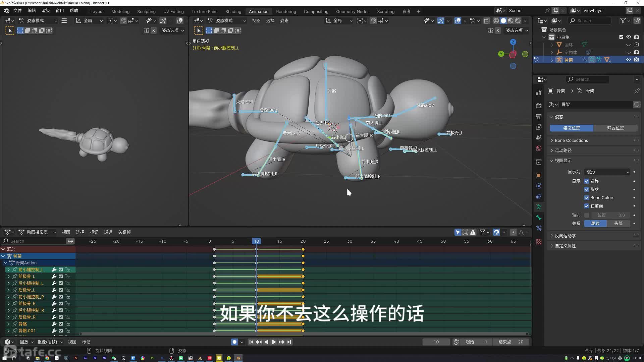644x362 pixels.
Task: Enable the 轴向 axes checkbox
Action: click(x=586, y=215)
